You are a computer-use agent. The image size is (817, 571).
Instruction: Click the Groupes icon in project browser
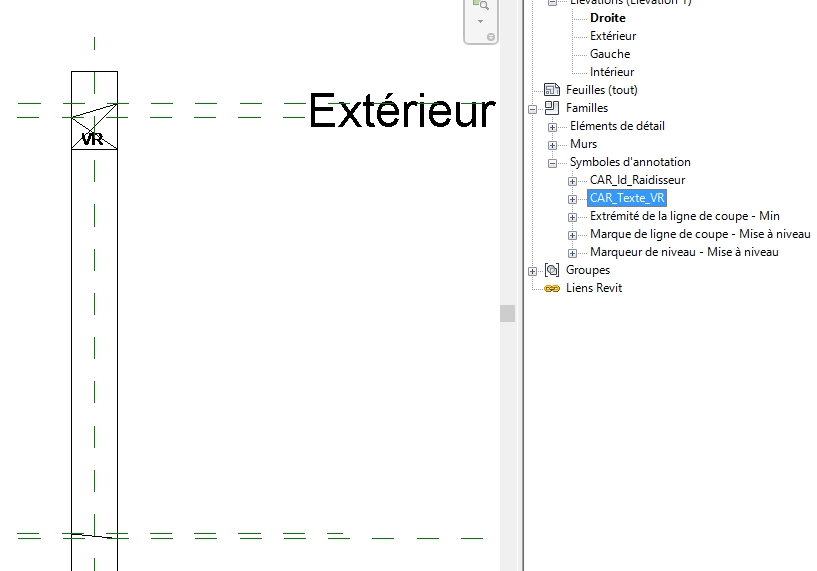point(551,270)
